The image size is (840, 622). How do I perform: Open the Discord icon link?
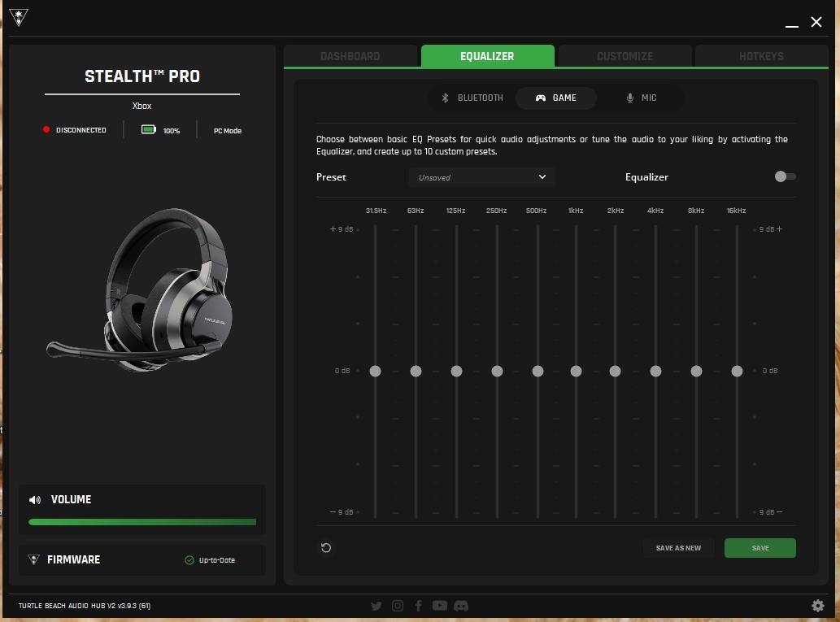(460, 606)
